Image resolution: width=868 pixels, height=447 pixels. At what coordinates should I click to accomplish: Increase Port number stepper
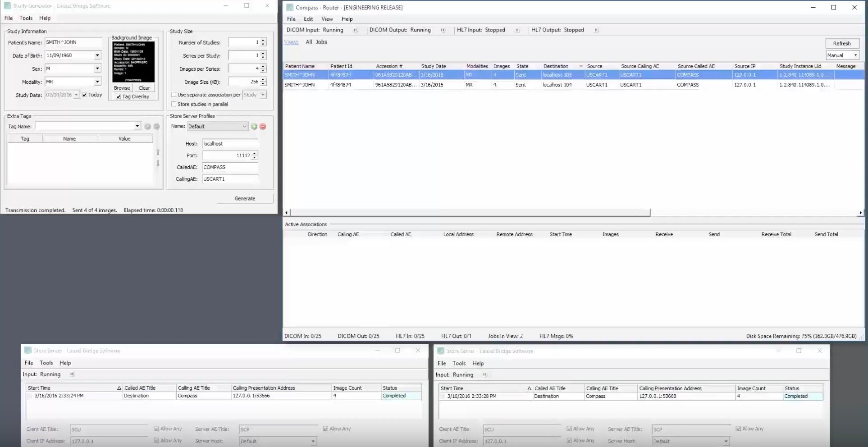pyautogui.click(x=255, y=153)
